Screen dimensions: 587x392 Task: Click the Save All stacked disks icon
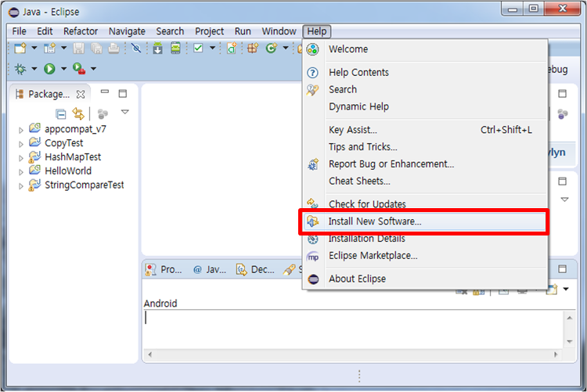pyautogui.click(x=96, y=48)
